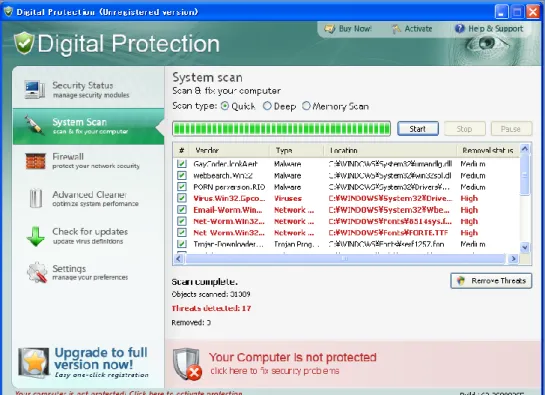The height and width of the screenshot is (395, 545).
Task: Click the red activate protection status bar link
Action: 129,393
